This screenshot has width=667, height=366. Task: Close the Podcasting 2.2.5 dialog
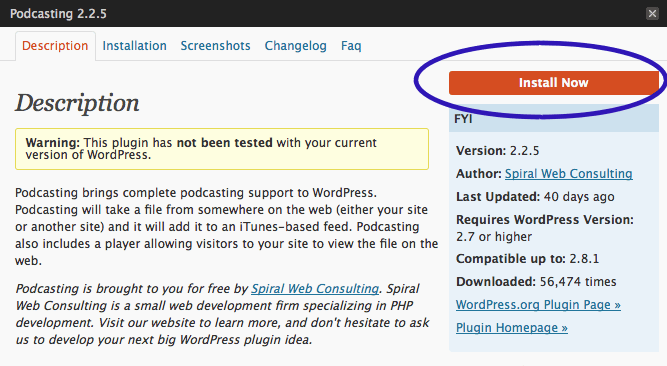(x=652, y=13)
